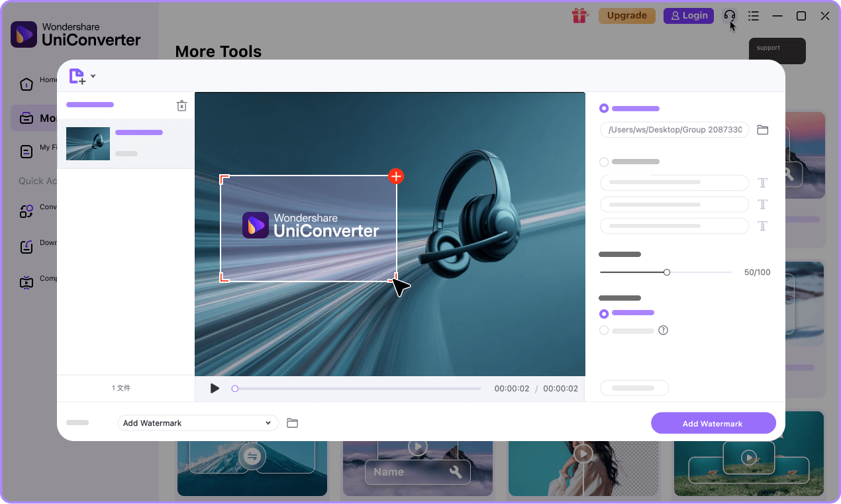Click the woman background remover tool card
The width and height of the screenshot is (841, 504).
(584, 469)
